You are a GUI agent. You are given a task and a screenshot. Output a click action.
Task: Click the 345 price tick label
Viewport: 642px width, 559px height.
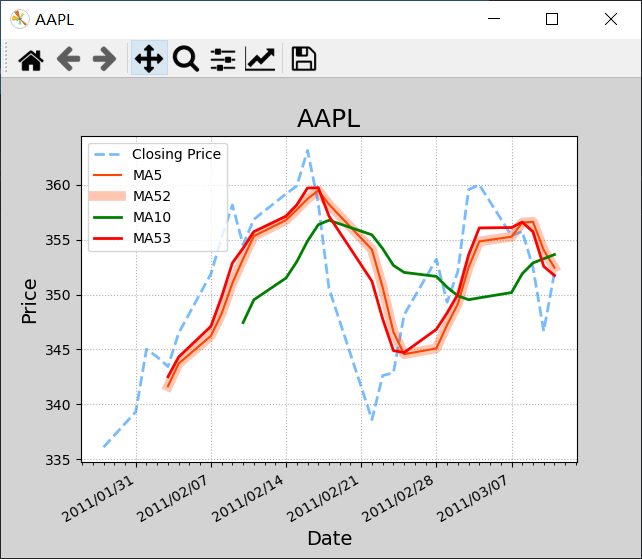(58, 350)
